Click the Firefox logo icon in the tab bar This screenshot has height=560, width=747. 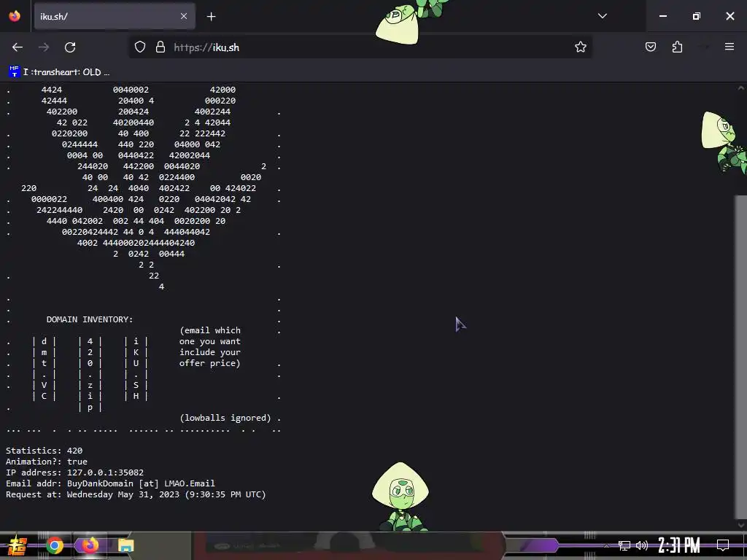click(15, 16)
